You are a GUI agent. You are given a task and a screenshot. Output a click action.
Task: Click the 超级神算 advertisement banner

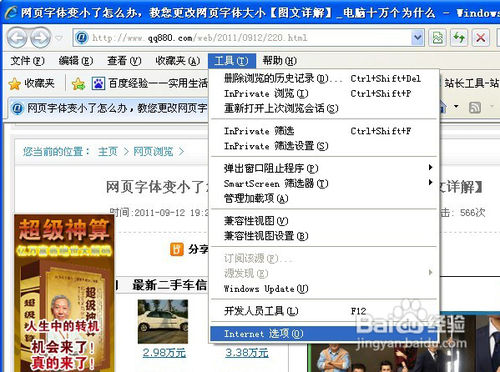point(64,293)
